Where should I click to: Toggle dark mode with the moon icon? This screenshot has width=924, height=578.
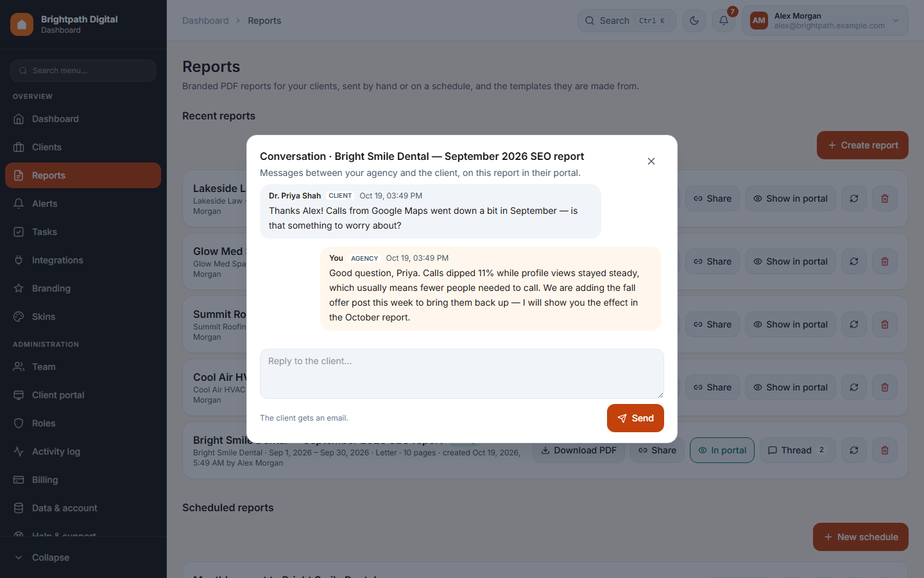694,21
